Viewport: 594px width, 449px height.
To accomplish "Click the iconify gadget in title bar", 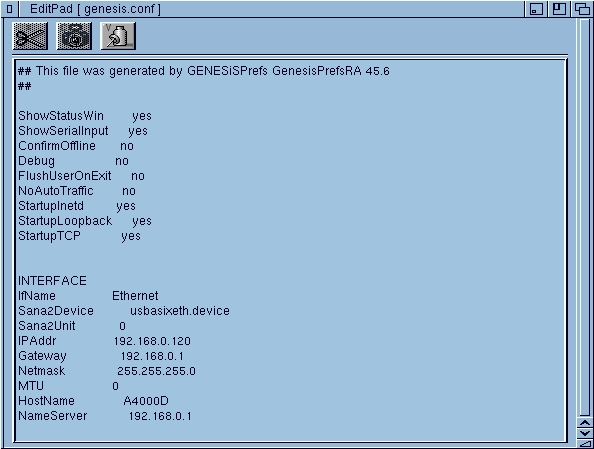I will click(535, 9).
